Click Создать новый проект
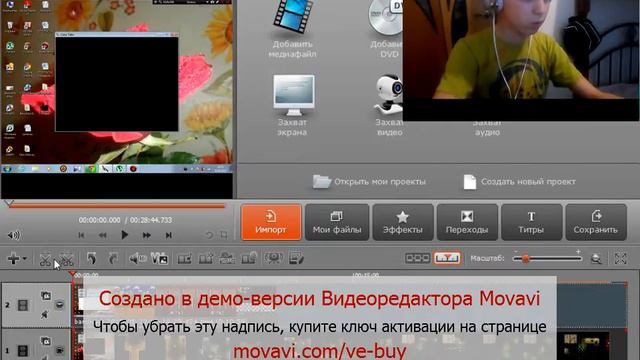Image resolution: width=640 pixels, height=360 pixels. 520,182
